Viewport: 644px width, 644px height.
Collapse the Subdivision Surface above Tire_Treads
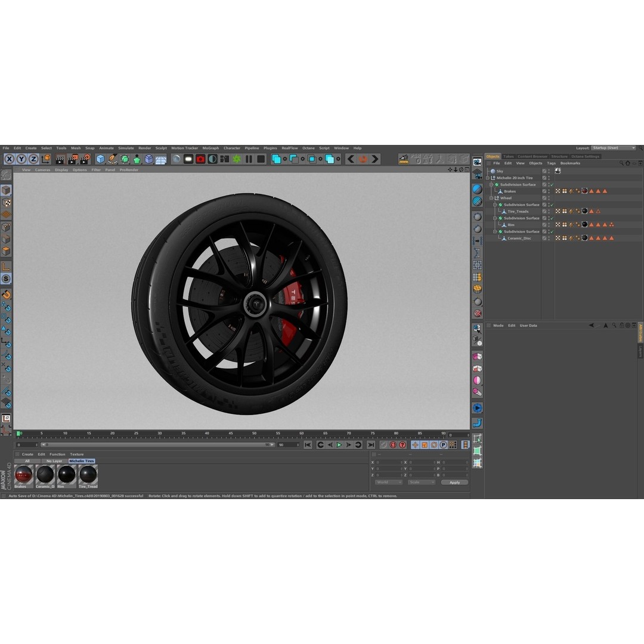(x=495, y=205)
